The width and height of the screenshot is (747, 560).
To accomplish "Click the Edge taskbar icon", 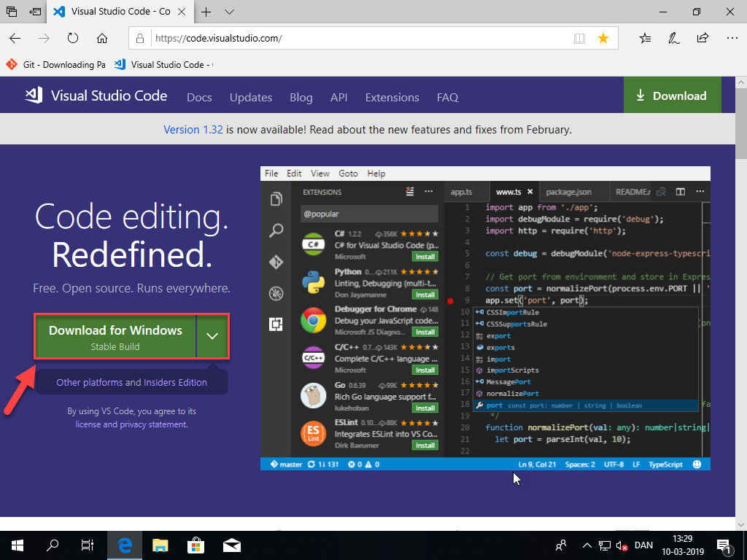I will [x=125, y=545].
